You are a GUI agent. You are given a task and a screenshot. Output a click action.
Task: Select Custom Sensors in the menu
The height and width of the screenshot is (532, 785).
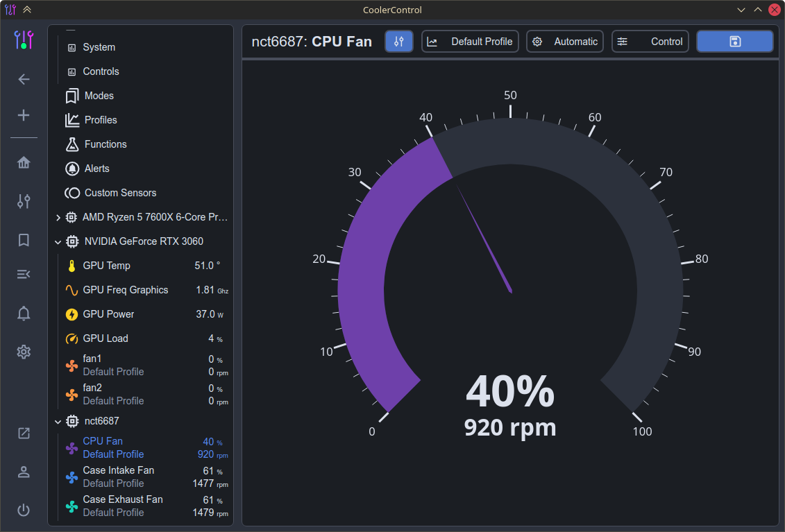click(x=120, y=193)
